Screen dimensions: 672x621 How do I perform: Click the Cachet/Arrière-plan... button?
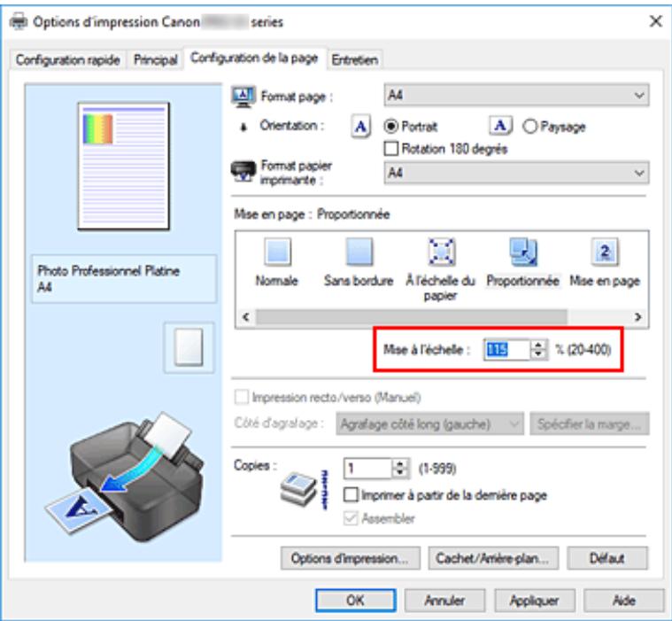493,558
